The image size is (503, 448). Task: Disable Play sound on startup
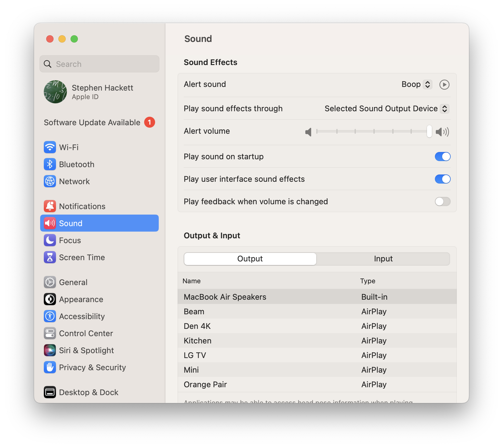point(442,157)
